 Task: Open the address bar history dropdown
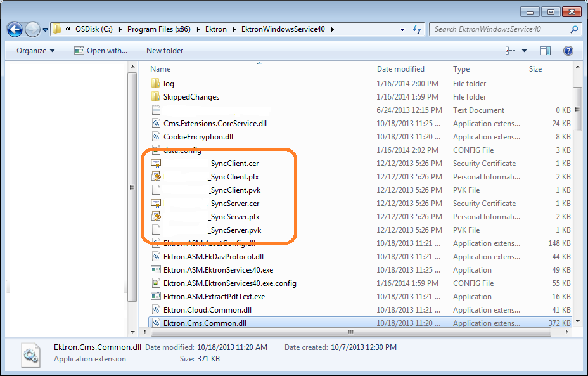(x=402, y=29)
